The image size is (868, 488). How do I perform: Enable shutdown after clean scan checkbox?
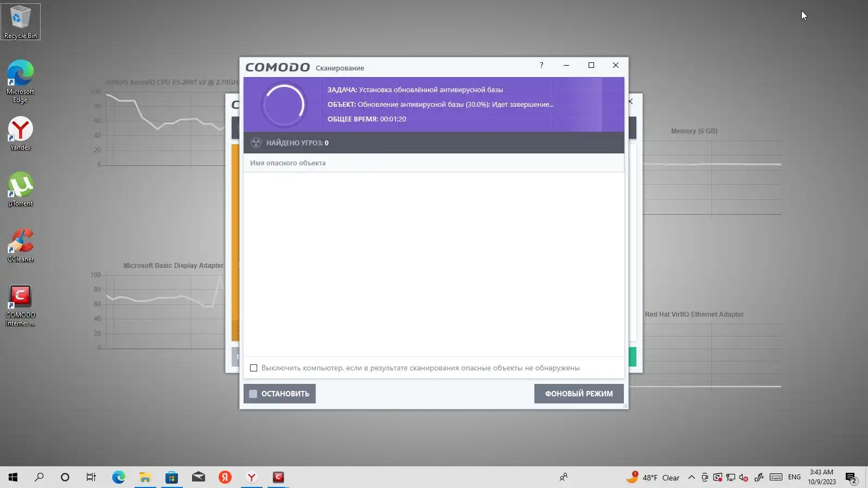click(253, 368)
